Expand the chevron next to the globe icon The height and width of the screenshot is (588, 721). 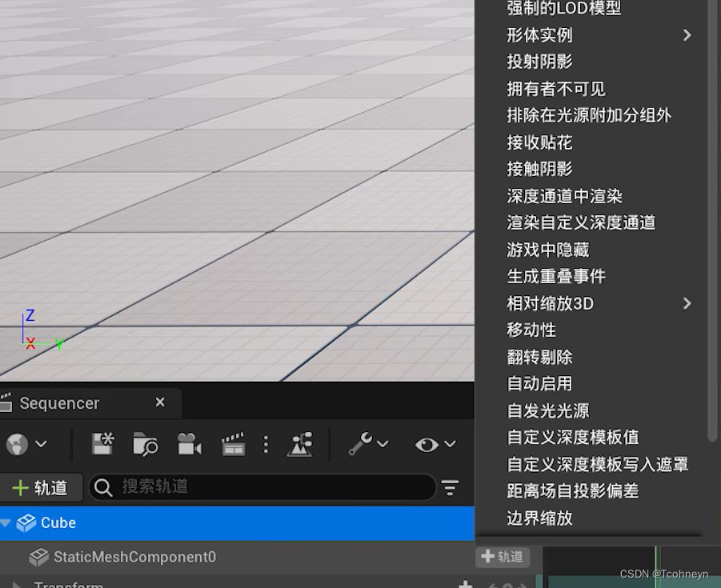point(42,444)
